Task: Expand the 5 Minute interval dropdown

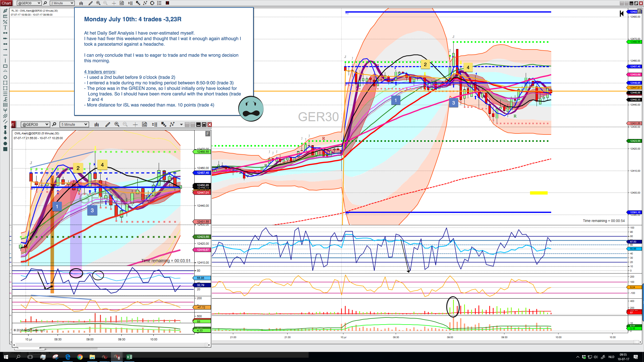Action: (x=74, y=124)
